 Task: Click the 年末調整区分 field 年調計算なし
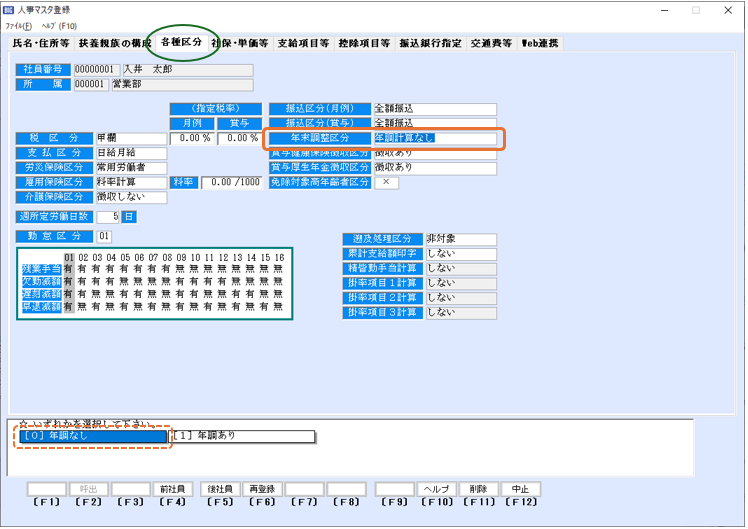click(x=435, y=139)
